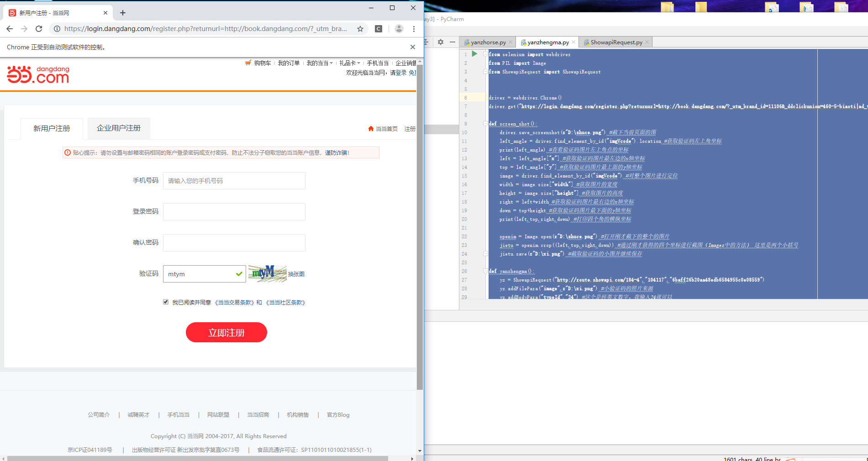868x461 pixels.
Task: Click the 立即注册 register button
Action: [226, 332]
